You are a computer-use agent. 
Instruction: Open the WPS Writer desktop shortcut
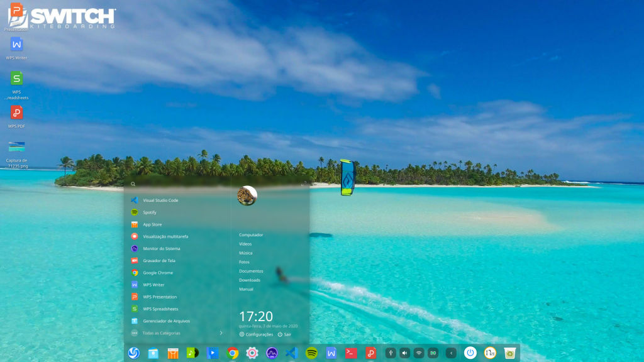pyautogui.click(x=16, y=48)
